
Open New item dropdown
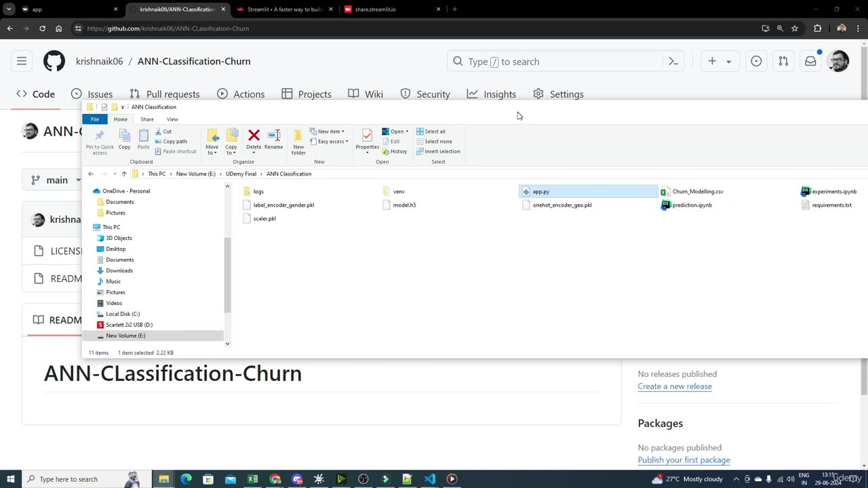pyautogui.click(x=327, y=131)
